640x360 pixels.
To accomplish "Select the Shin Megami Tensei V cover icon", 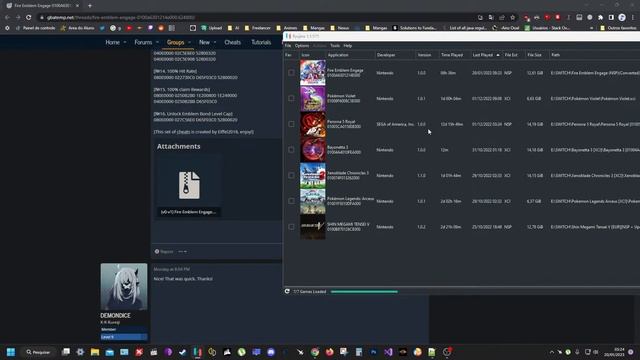I will [313, 227].
